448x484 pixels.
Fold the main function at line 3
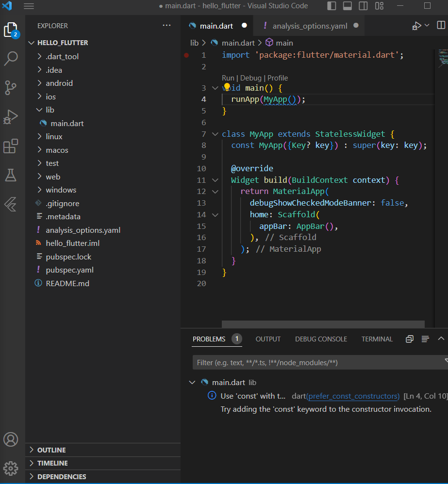coord(215,88)
